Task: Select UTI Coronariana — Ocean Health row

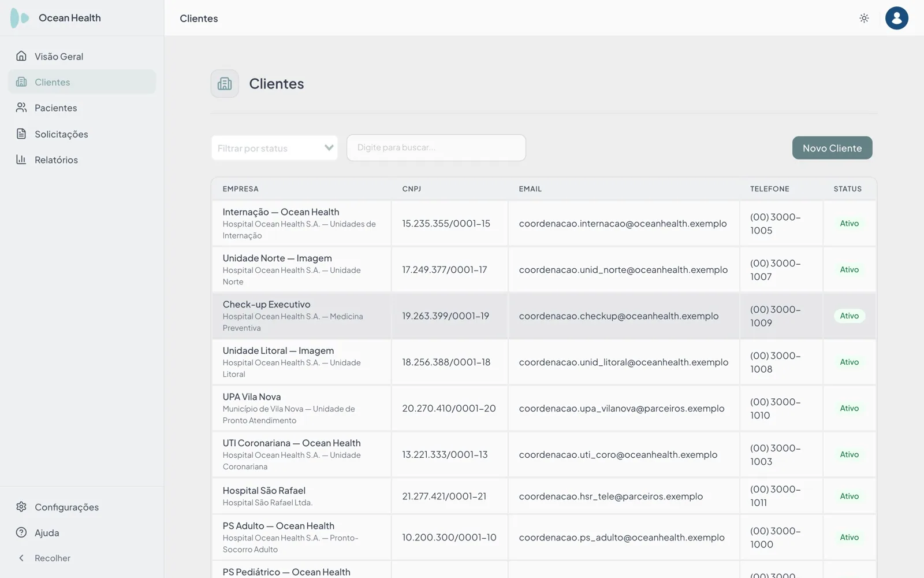Action: [544, 455]
